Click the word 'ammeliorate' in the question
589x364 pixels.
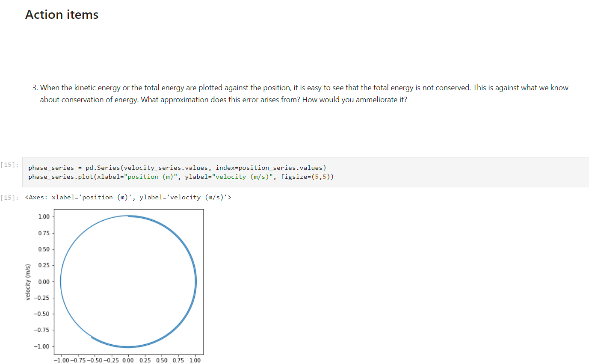tap(376, 99)
